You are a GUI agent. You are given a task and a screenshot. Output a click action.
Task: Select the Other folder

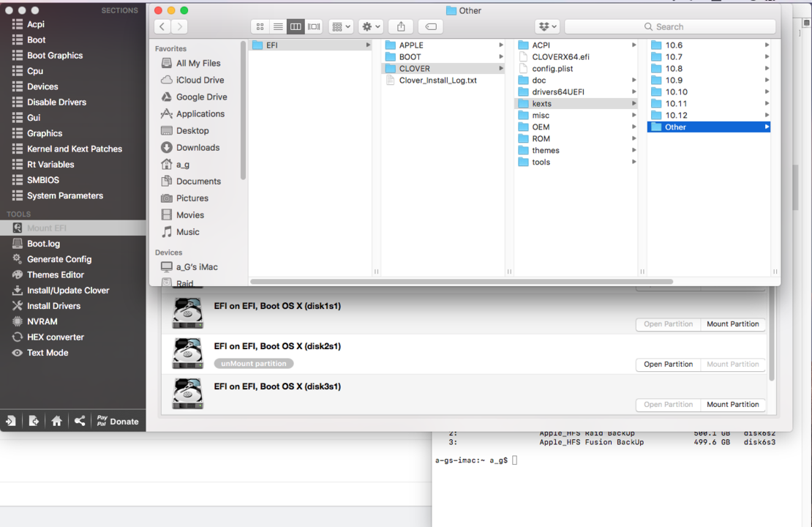(x=709, y=127)
